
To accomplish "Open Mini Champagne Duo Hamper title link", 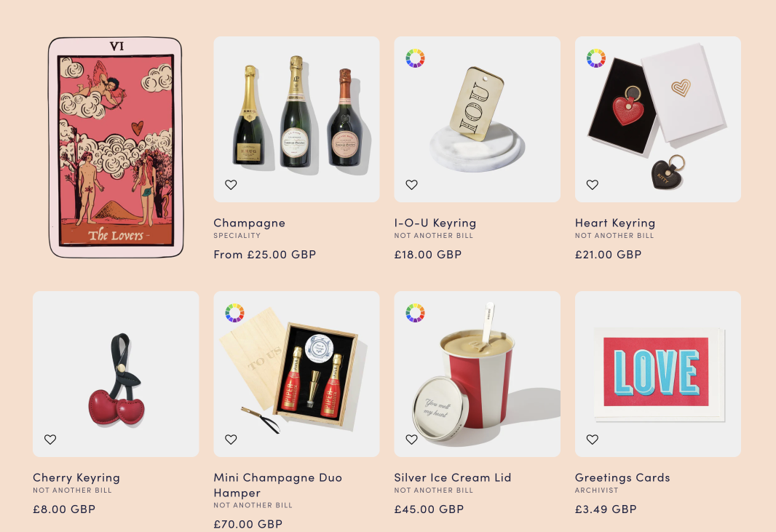I will (277, 485).
